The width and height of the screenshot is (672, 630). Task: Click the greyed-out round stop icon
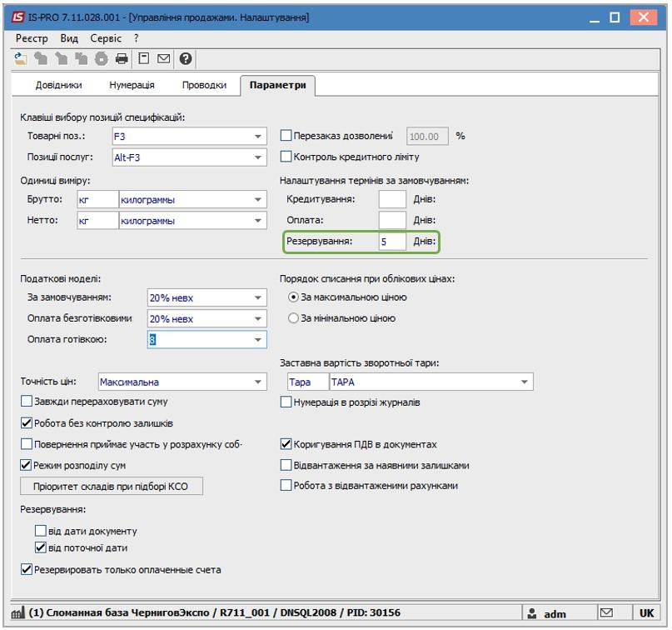[x=102, y=58]
